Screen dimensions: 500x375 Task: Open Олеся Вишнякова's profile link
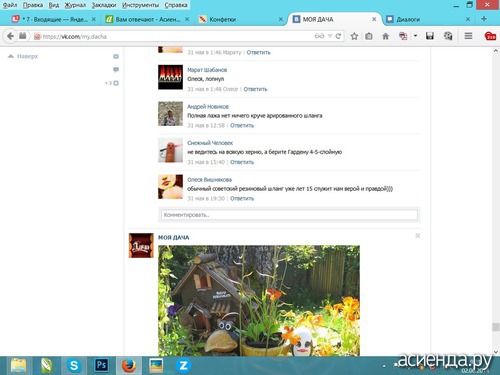209,179
